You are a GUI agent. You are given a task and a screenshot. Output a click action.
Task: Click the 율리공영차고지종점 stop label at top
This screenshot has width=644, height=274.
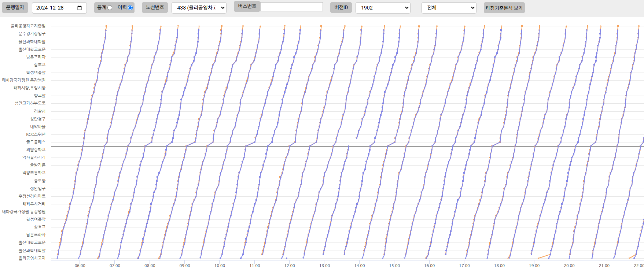click(x=28, y=26)
